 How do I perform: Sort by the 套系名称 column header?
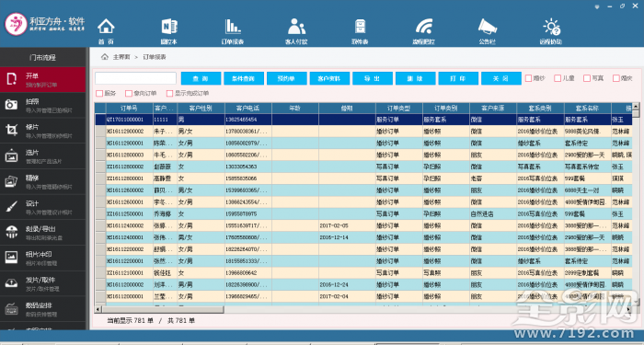tap(587, 109)
